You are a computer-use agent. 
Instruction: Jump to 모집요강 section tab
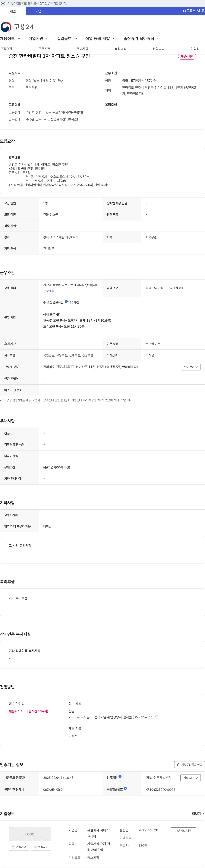pyautogui.click(x=6, y=49)
